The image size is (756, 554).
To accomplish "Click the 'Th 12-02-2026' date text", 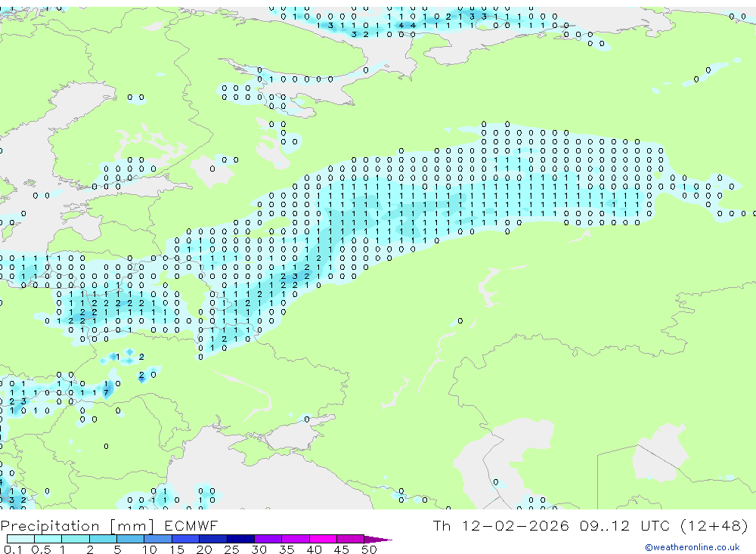I will [x=500, y=525].
